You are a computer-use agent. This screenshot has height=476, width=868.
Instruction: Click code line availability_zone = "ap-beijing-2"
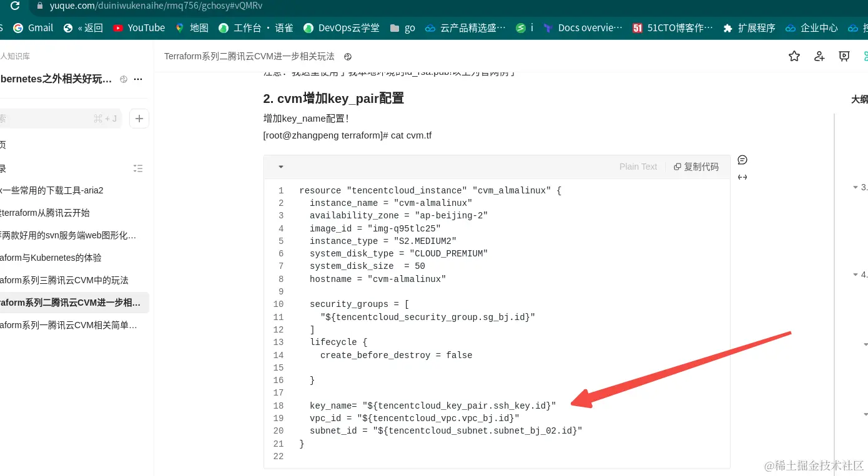pyautogui.click(x=398, y=216)
